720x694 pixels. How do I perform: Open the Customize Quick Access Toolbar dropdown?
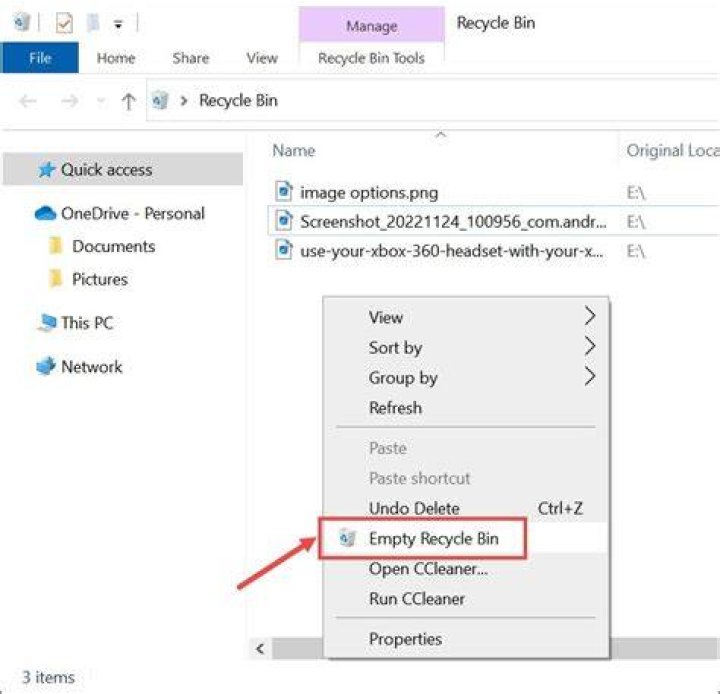click(x=118, y=24)
